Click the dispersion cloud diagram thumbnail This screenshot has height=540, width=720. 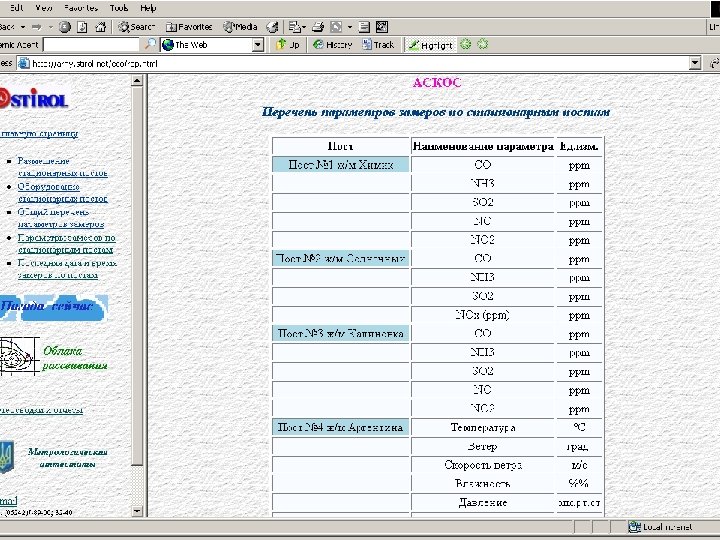[19, 356]
